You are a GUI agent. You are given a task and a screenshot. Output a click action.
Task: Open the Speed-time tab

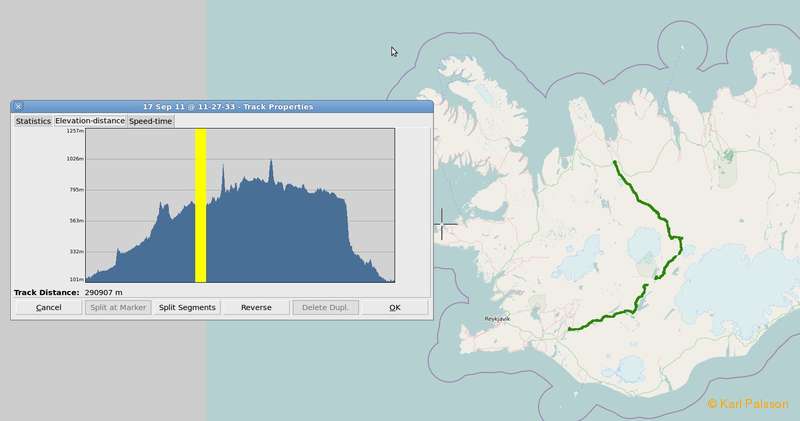pos(151,121)
